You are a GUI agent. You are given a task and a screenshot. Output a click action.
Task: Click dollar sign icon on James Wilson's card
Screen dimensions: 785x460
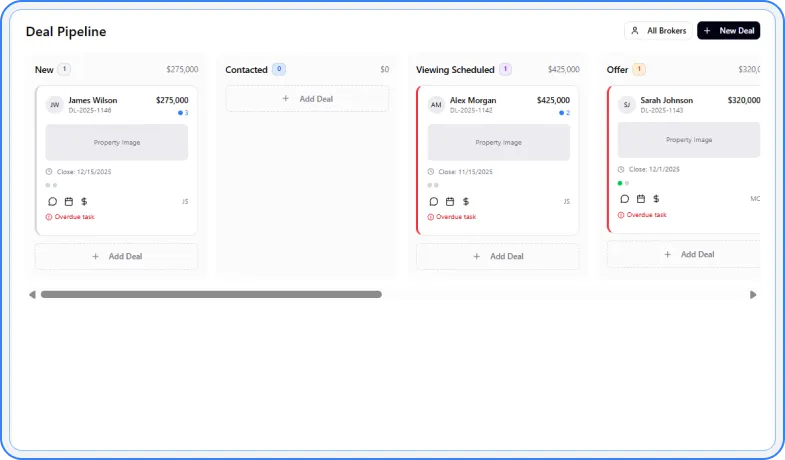[x=84, y=201]
